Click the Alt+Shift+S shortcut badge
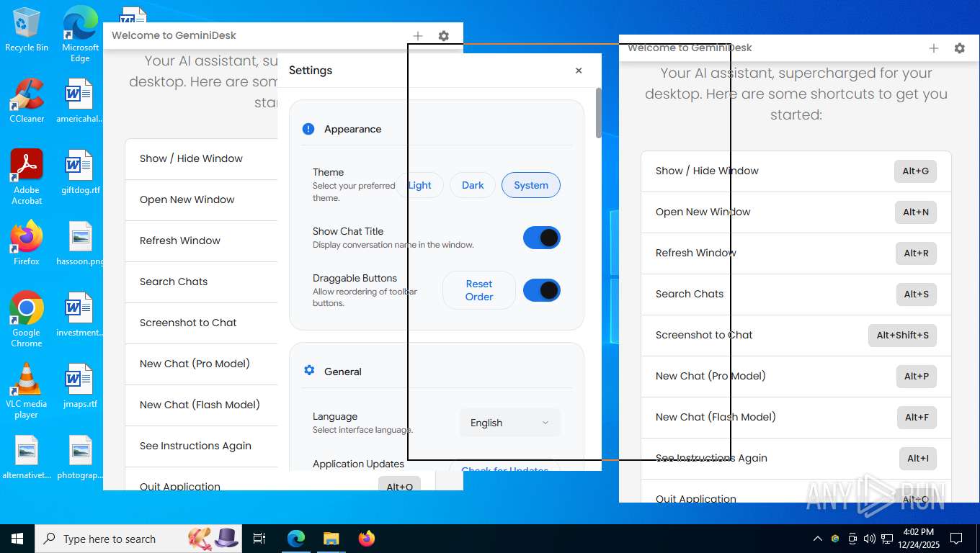The image size is (980, 553). pyautogui.click(x=902, y=336)
